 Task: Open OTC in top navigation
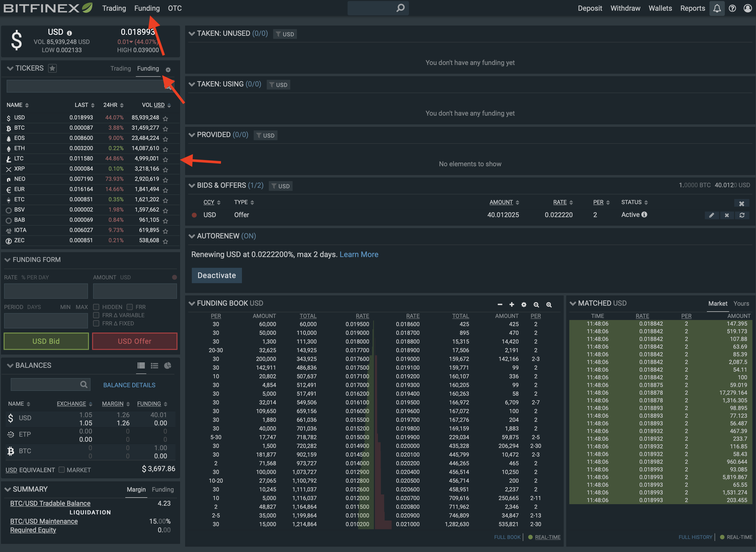(175, 8)
